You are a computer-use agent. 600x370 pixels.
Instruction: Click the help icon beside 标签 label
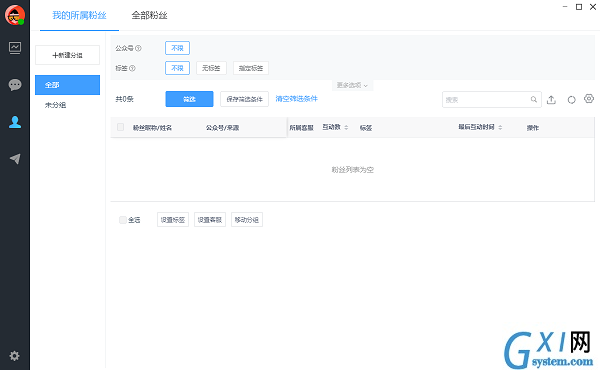(x=132, y=68)
